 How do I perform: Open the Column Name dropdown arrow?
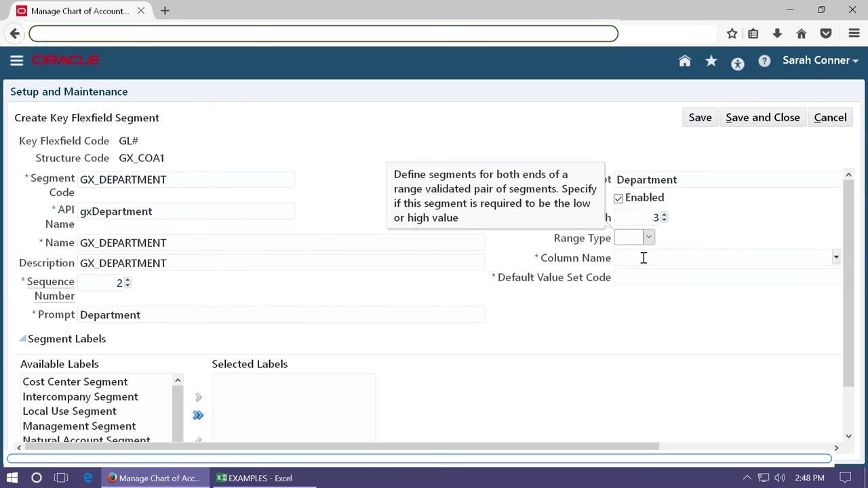[x=836, y=258]
